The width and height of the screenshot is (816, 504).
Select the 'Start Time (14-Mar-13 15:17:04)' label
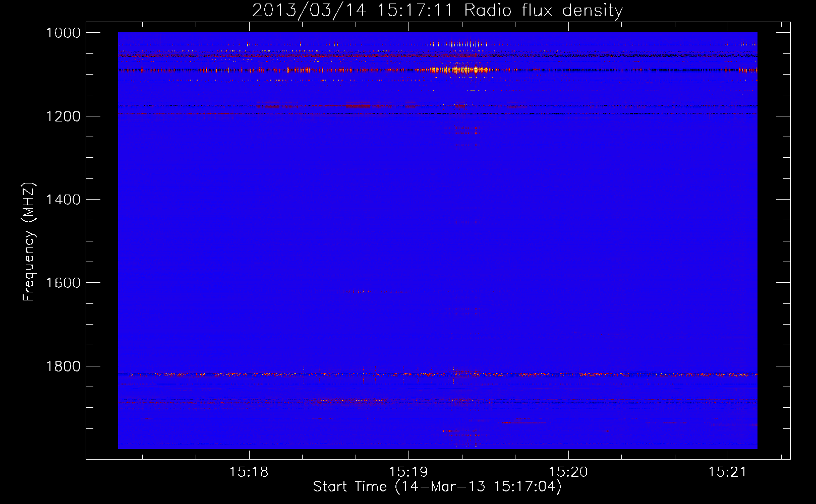tap(437, 487)
